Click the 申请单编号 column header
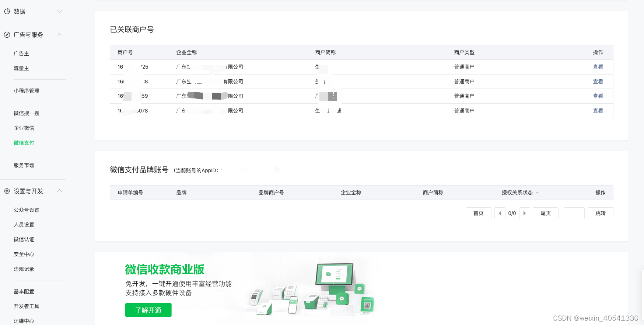This screenshot has height=325, width=644. coord(130,193)
